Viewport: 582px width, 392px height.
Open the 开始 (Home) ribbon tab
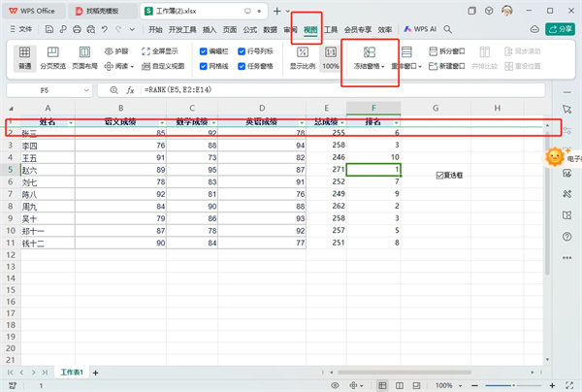(155, 29)
